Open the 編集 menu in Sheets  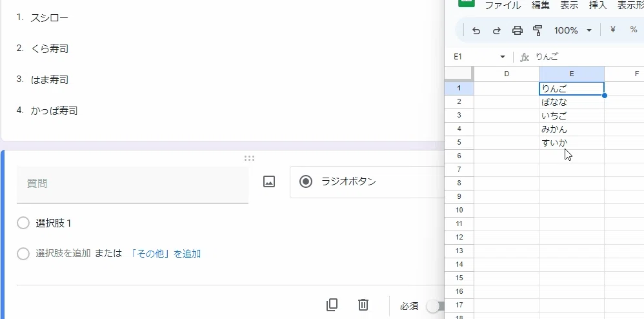[x=541, y=5]
